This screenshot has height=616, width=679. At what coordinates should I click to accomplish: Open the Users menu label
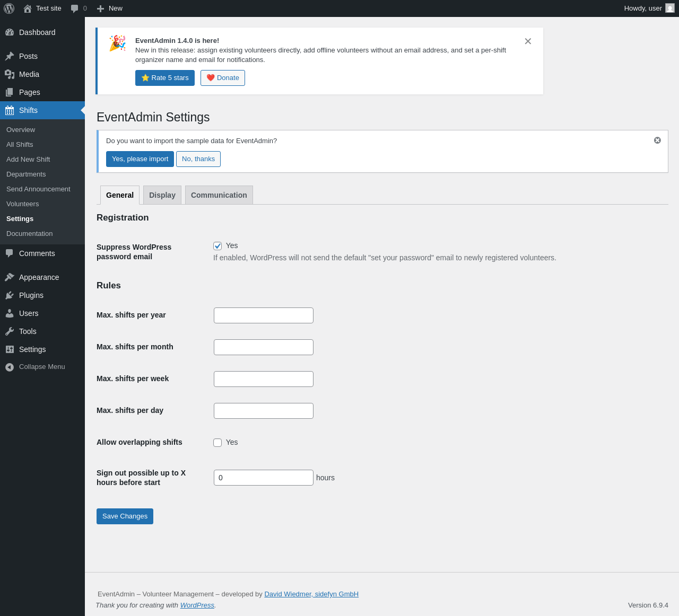29,313
